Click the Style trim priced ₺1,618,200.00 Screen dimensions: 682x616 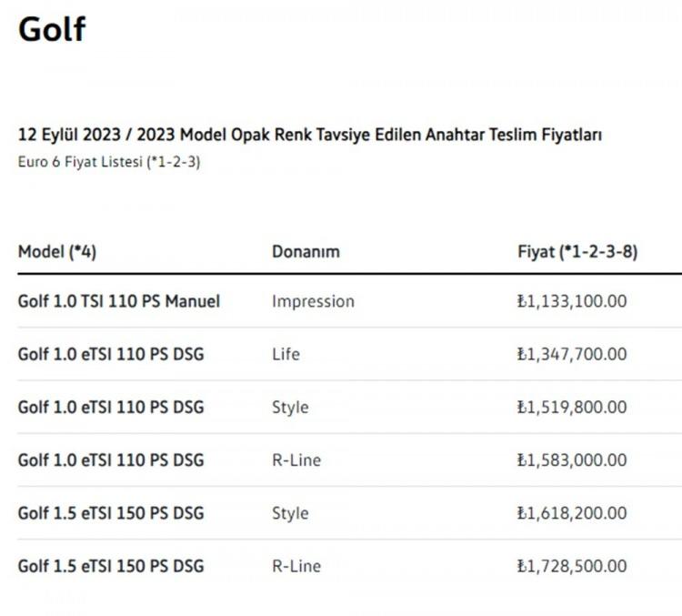(x=290, y=513)
